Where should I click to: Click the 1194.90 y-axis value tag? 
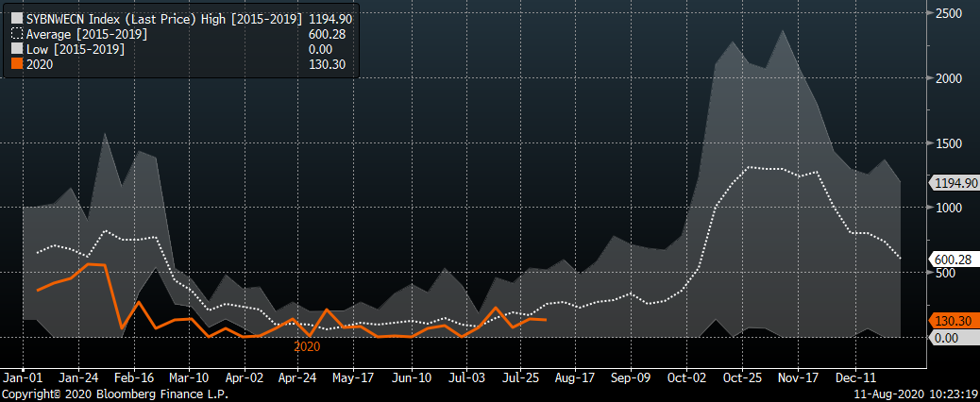[954, 182]
